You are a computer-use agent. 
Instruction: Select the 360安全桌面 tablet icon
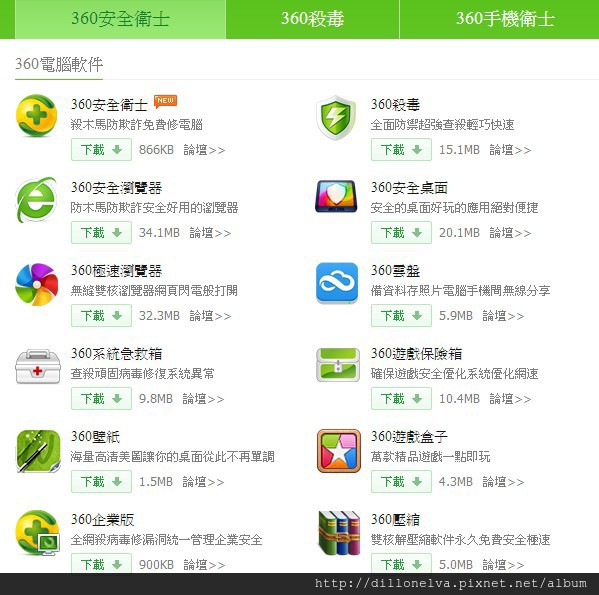[x=337, y=197]
